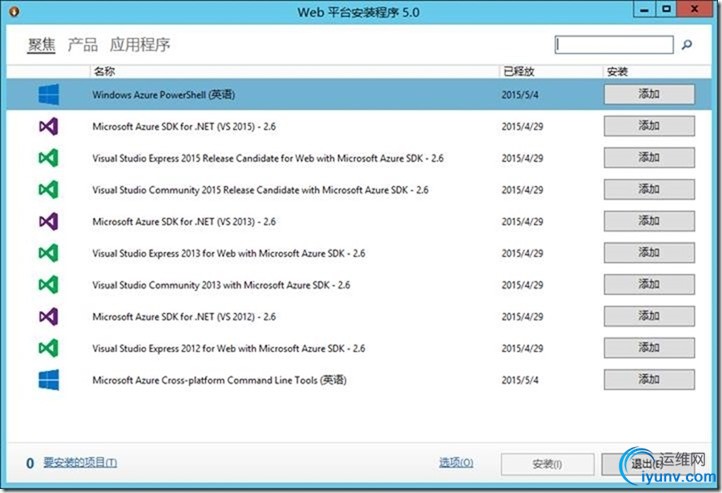Screen dimensions: 722x493
Task: Click the purple VS icon for Azure SDK VS 2012
Action: pyautogui.click(x=48, y=317)
